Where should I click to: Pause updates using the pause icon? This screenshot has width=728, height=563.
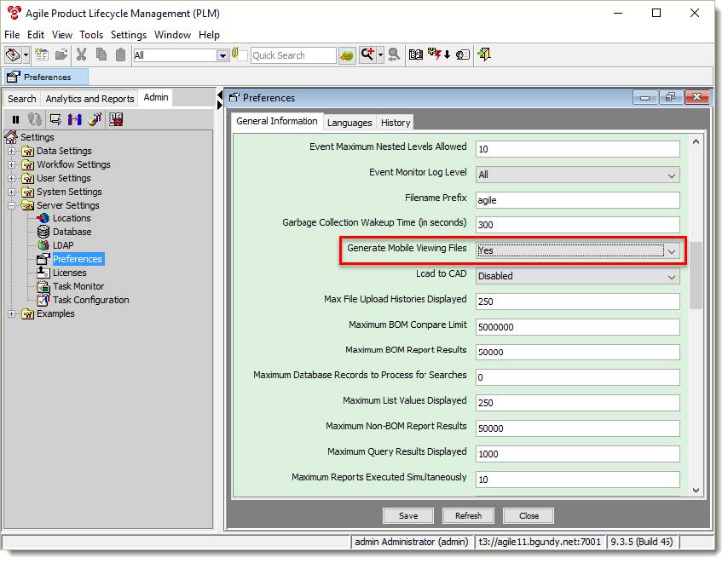[x=16, y=119]
